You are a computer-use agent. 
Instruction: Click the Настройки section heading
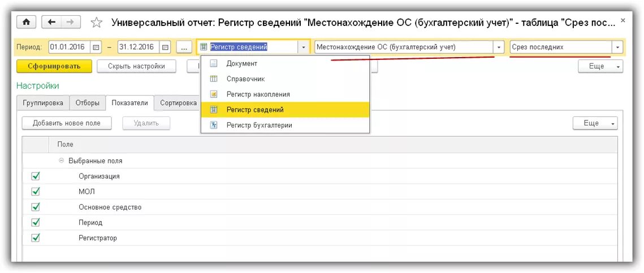pos(38,86)
